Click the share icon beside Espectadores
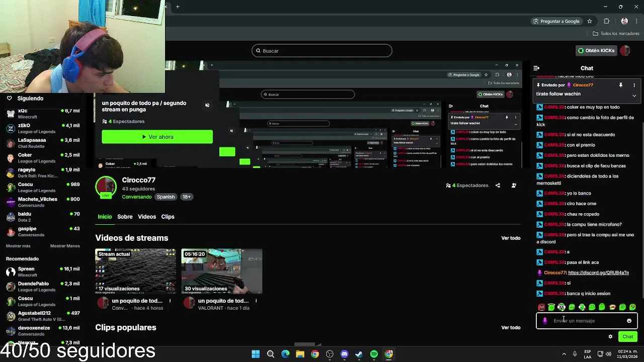The width and height of the screenshot is (644, 362). tap(498, 186)
